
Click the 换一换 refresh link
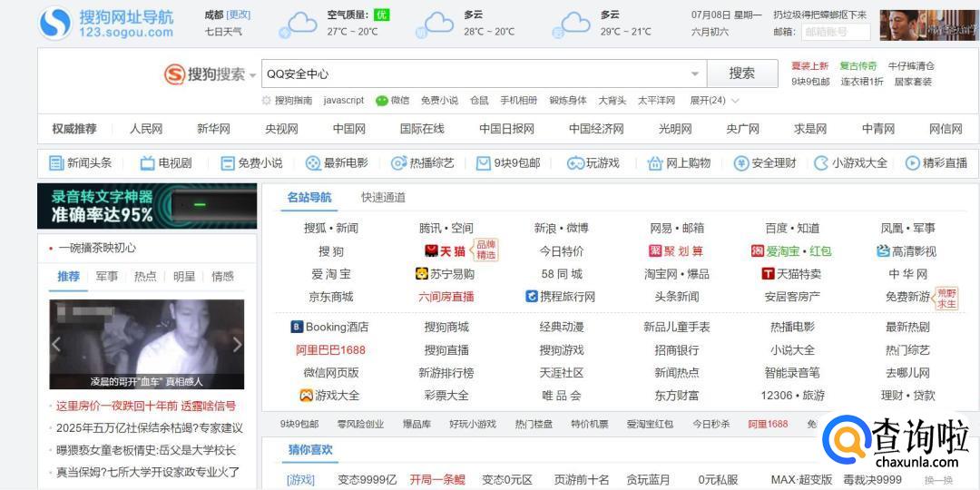click(x=938, y=480)
